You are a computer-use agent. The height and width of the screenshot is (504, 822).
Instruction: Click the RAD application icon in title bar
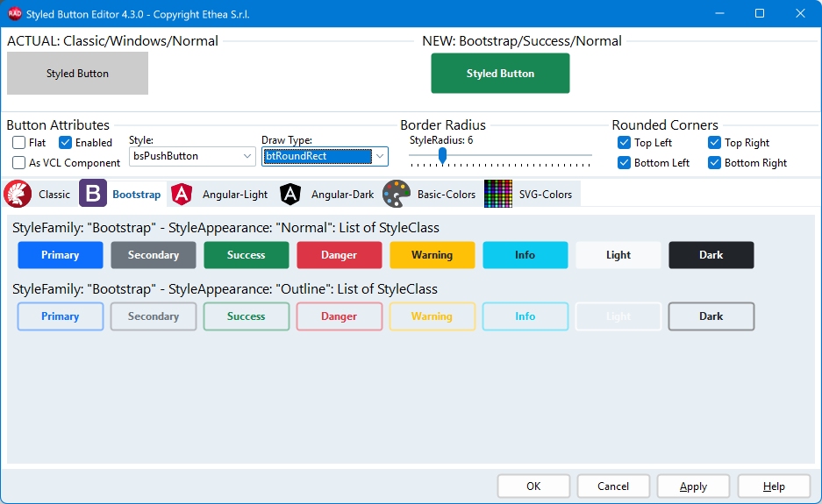coord(15,14)
